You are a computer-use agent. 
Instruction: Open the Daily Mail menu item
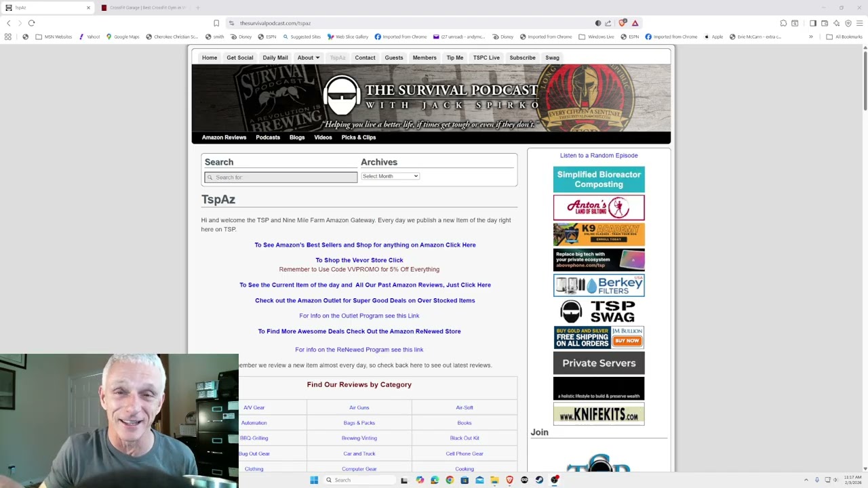click(x=275, y=58)
